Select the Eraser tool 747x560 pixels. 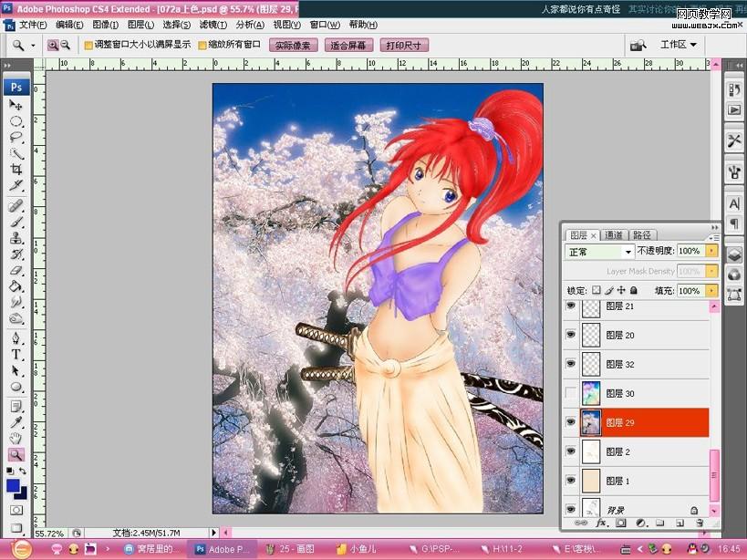pyautogui.click(x=16, y=271)
